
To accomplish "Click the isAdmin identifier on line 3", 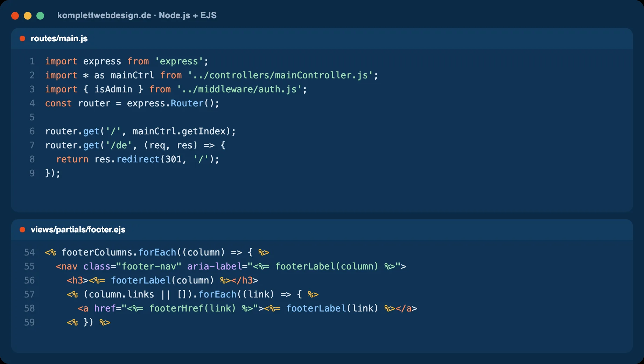I will [x=113, y=89].
